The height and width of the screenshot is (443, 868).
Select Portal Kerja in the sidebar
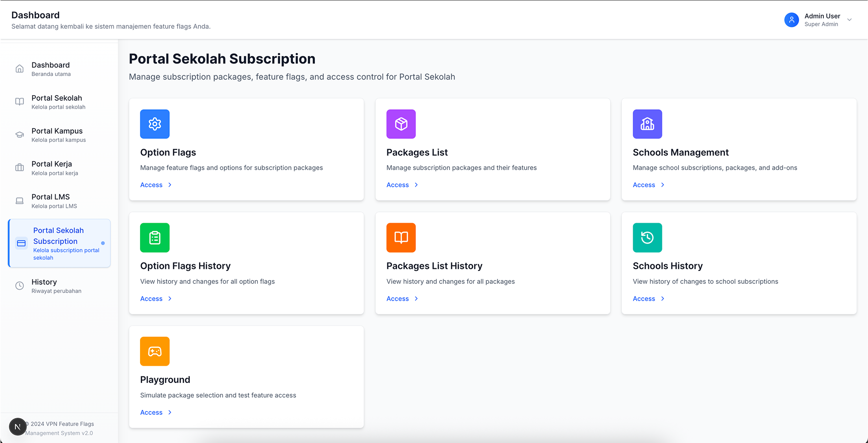[x=60, y=168]
